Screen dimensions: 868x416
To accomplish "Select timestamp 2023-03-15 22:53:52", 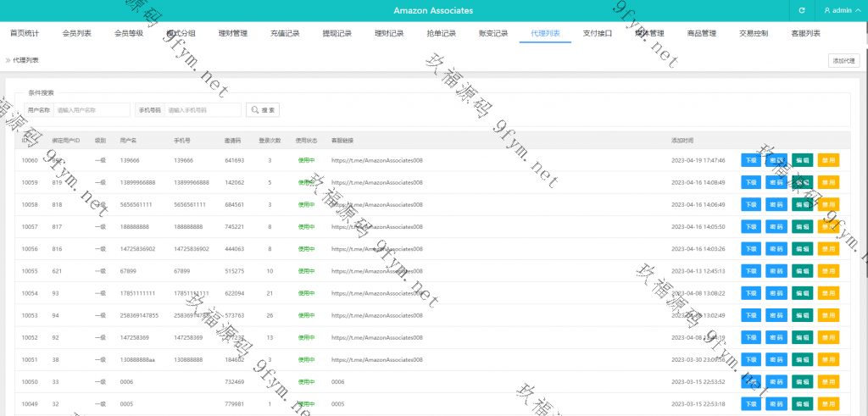I will [698, 382].
